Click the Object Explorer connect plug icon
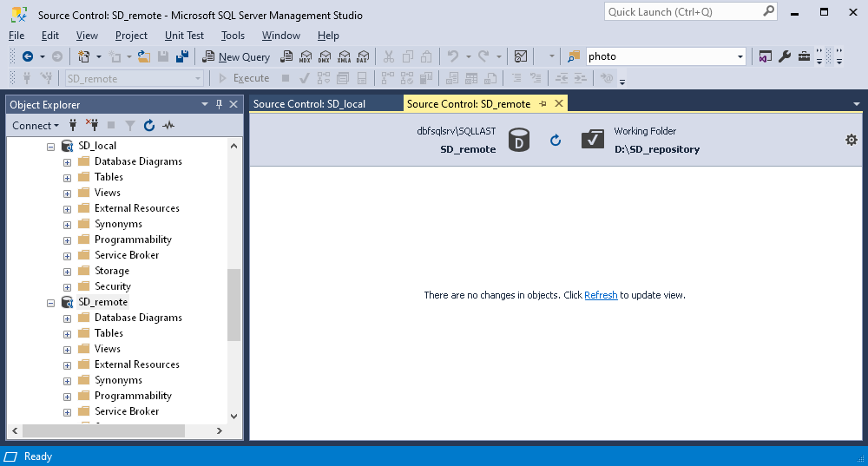868x466 pixels. pos(73,126)
